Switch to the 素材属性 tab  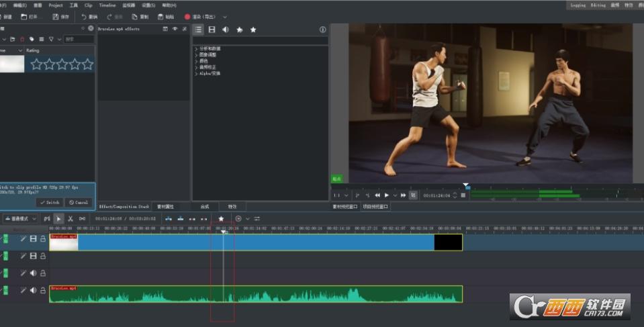pos(165,206)
